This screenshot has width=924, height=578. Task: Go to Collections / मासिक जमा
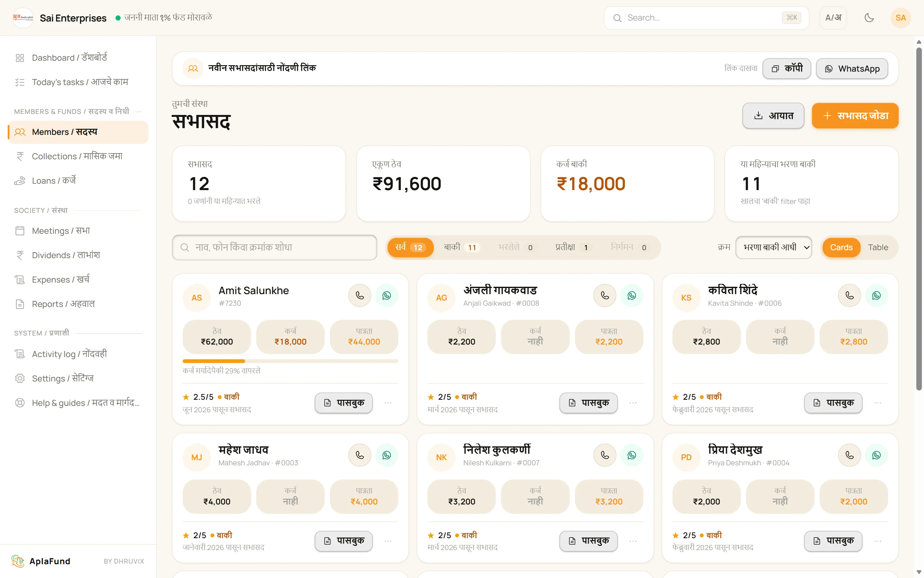pos(78,156)
